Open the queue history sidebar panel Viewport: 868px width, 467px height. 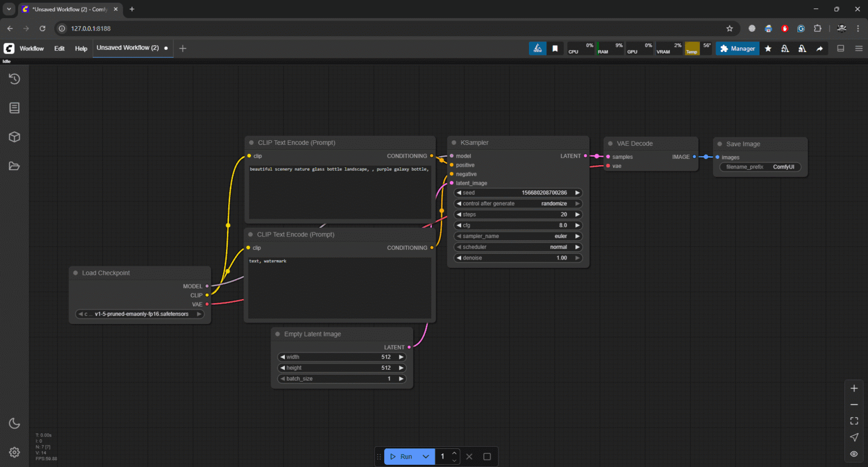[x=15, y=79]
